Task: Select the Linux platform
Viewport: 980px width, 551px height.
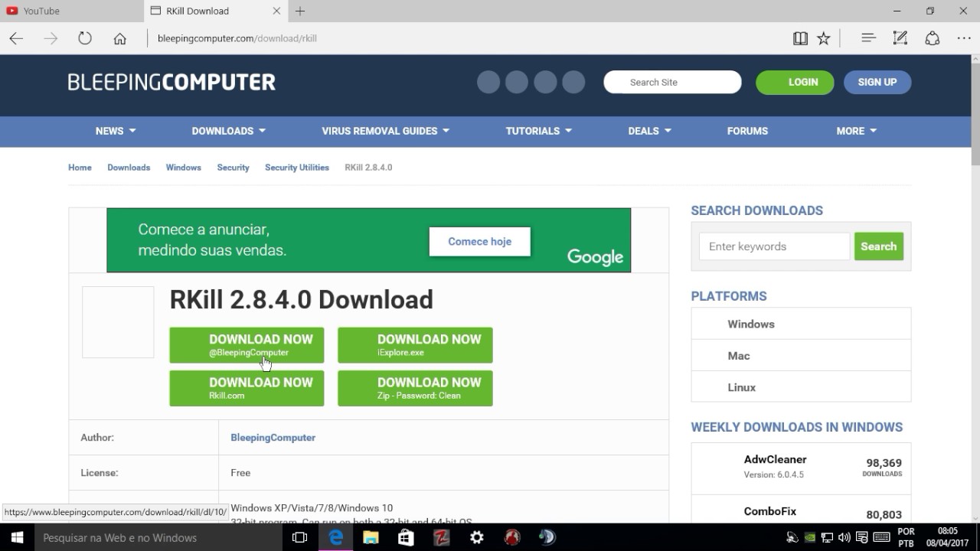Action: tap(801, 386)
